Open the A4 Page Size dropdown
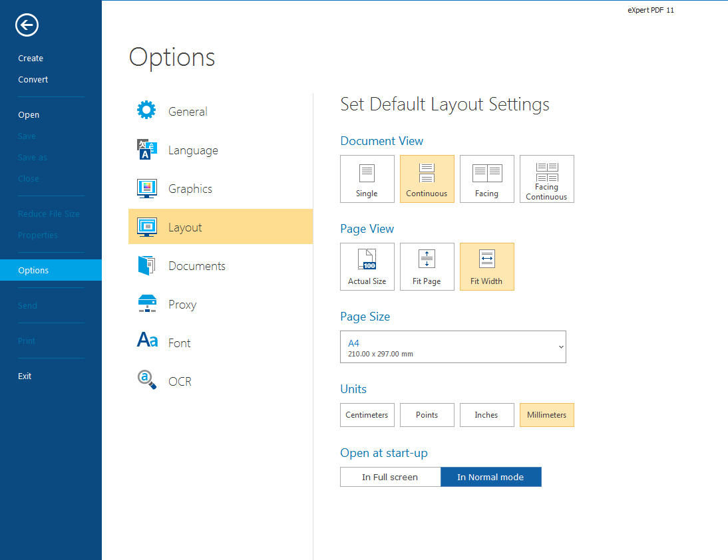This screenshot has width=728, height=560. pos(453,347)
